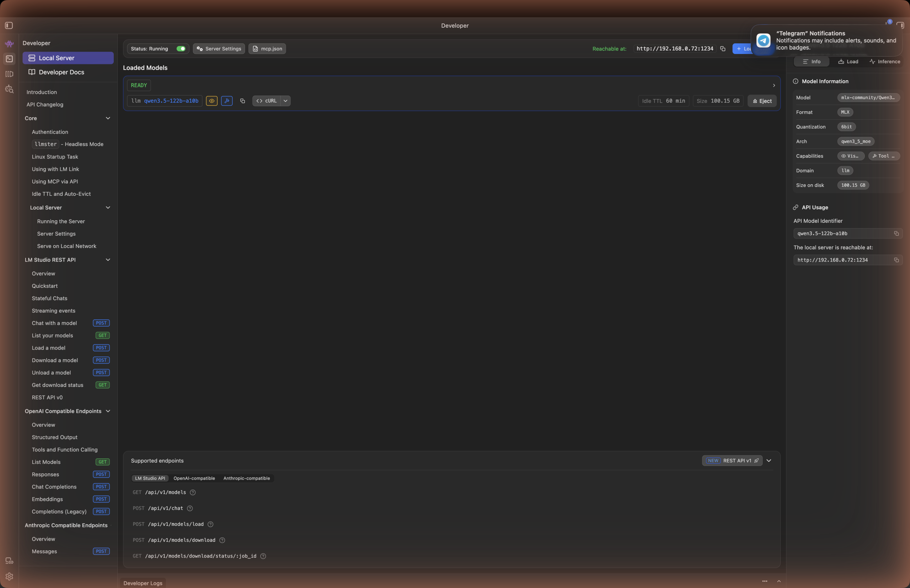The width and height of the screenshot is (910, 588).
Task: Open the Chat with a model POST doc
Action: (x=70, y=323)
